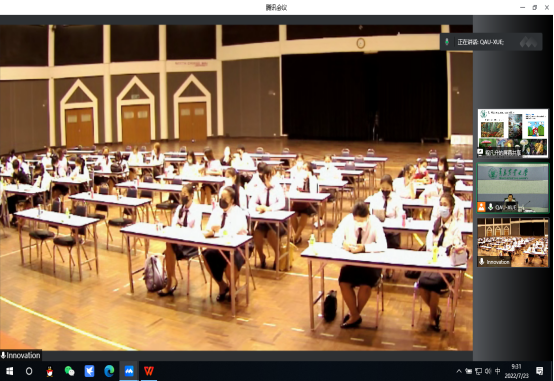Screen dimensions: 554x381
Task: Select the QAU-XUE participant video tile
Action: pos(513,188)
